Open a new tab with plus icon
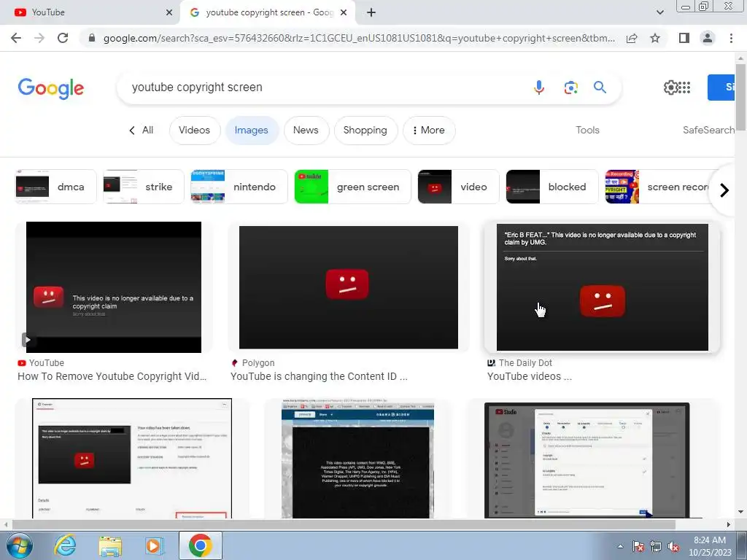Viewport: 747px width, 560px height. (371, 12)
